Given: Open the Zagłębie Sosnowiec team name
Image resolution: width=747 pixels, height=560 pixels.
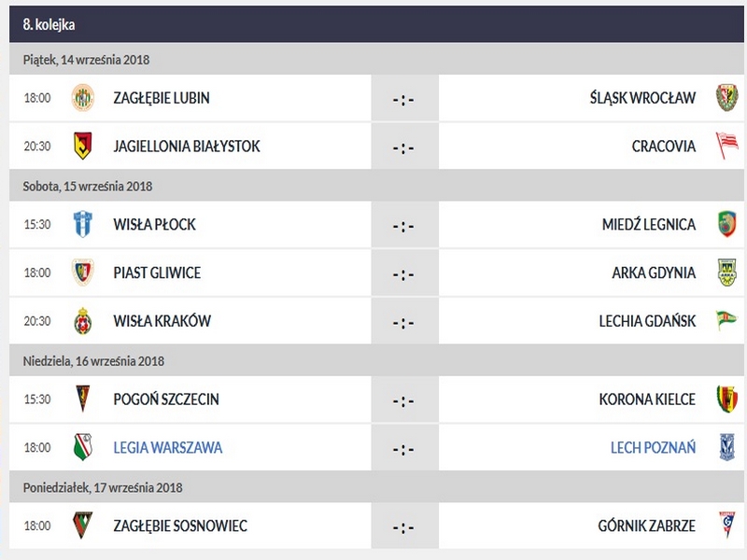Looking at the screenshot, I should 180,525.
